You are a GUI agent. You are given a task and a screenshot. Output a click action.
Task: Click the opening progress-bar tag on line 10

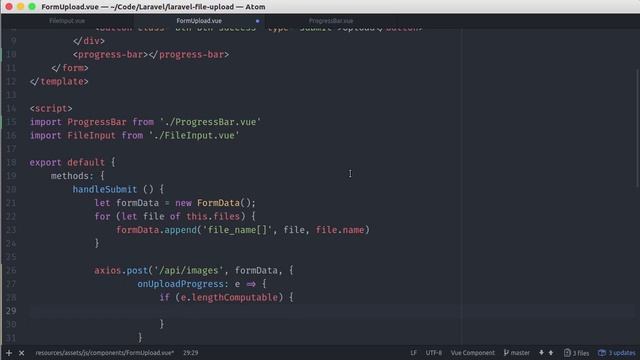click(x=110, y=54)
